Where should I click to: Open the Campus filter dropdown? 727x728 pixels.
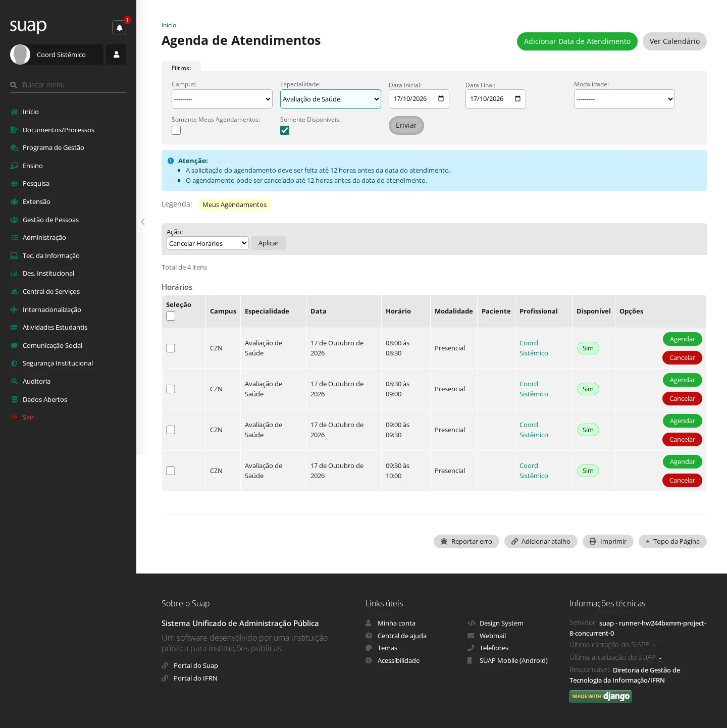(222, 99)
